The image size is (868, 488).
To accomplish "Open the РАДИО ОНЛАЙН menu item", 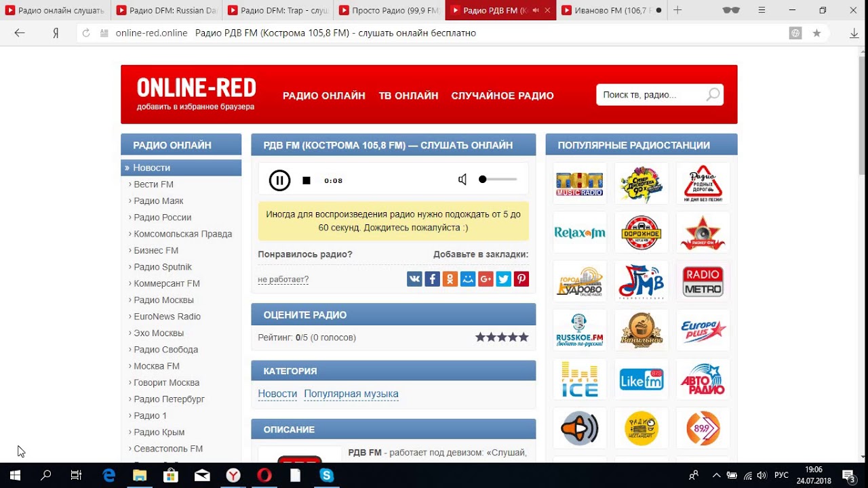I will tap(324, 96).
